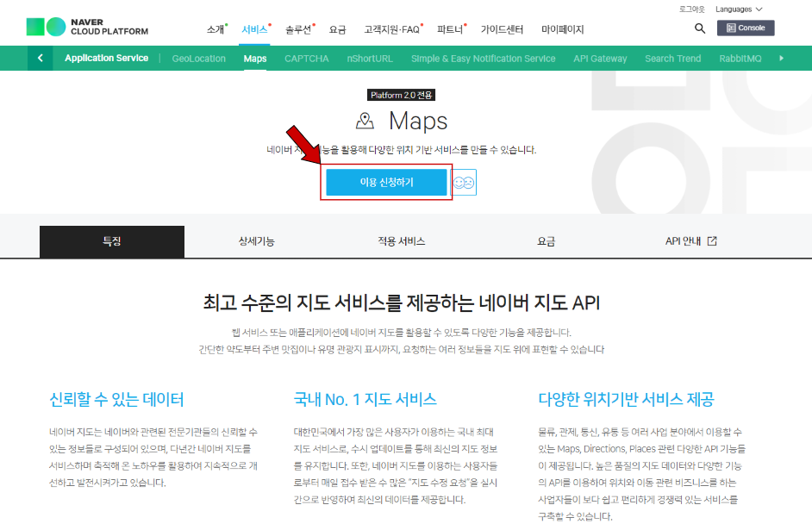The height and width of the screenshot is (530, 812).
Task: Click the heading 신뢰할 수 있는 데이터
Action: click(x=116, y=399)
